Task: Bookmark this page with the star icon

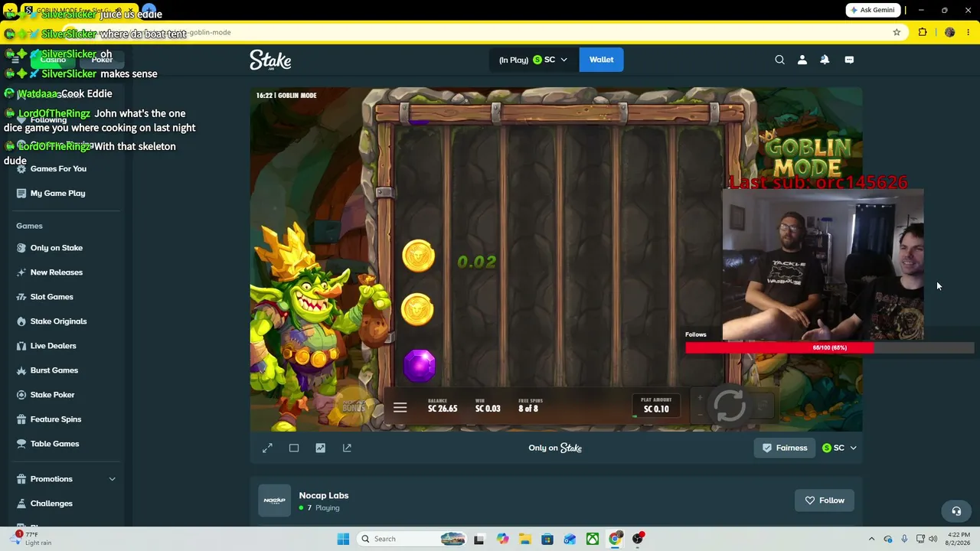Action: click(897, 32)
